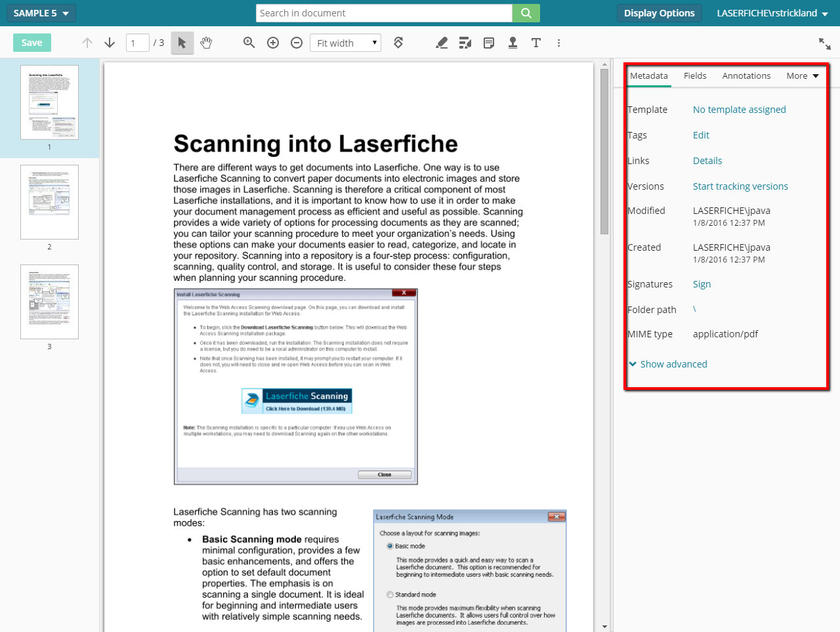
Task: Open Display Options
Action: (660, 13)
